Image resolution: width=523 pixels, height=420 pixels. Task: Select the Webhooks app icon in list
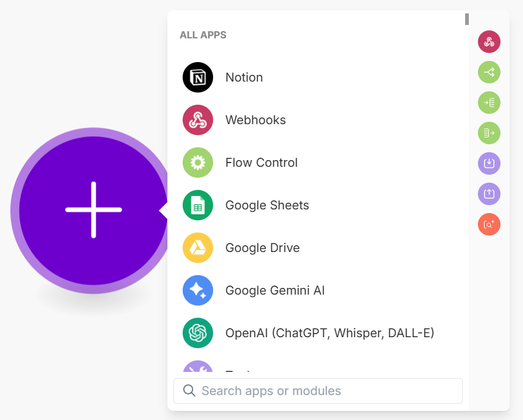tap(198, 120)
